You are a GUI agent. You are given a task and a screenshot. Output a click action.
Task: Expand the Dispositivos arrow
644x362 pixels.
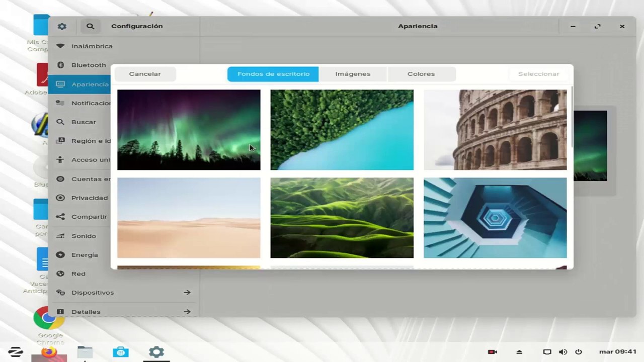coord(187,292)
